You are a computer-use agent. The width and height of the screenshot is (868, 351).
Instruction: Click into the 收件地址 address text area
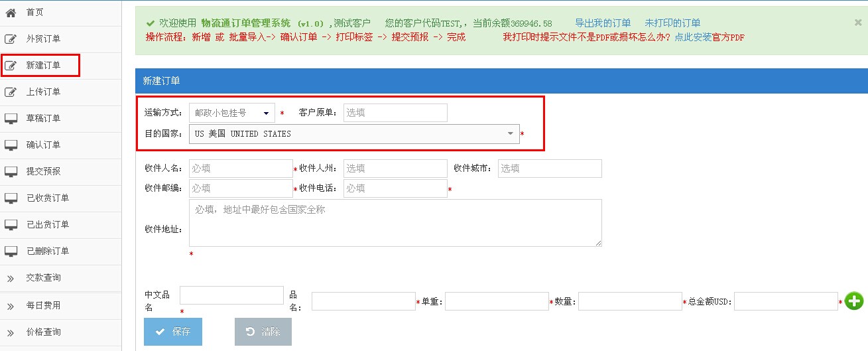point(395,223)
